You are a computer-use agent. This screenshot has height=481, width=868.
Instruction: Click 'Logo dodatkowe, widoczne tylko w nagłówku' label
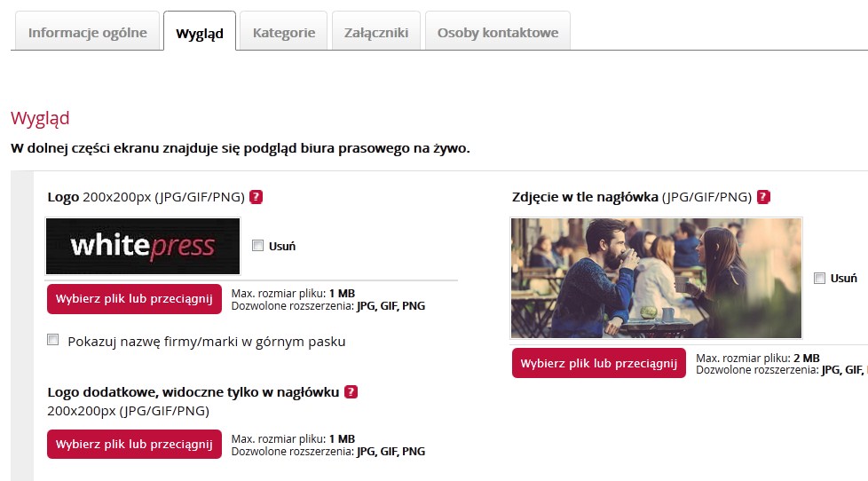click(193, 392)
